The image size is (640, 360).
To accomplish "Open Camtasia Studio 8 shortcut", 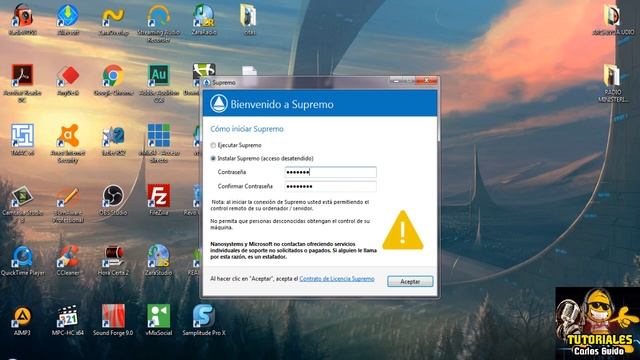I will point(22,203).
